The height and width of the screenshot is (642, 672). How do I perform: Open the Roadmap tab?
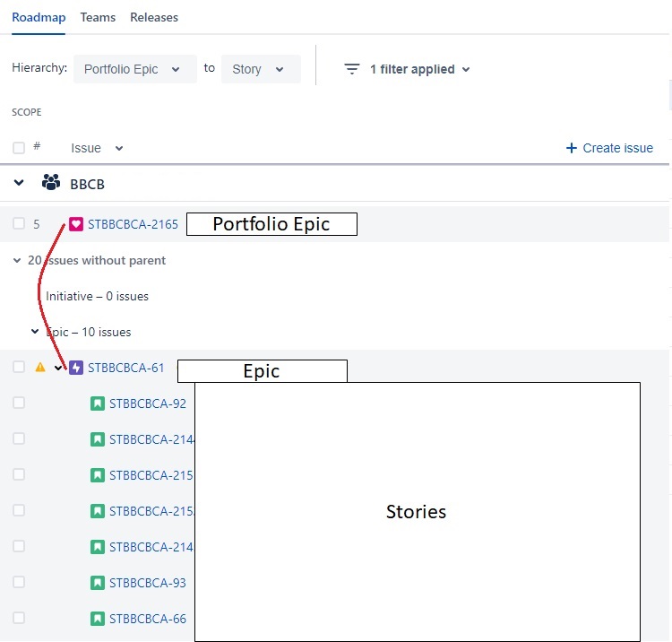coord(39,18)
